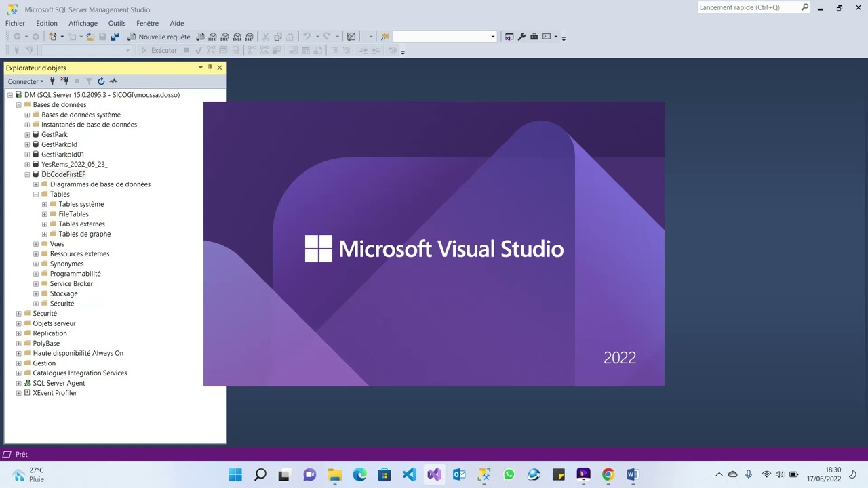This screenshot has width=868, height=488.
Task: Click the Object Explorer connect plug icon
Action: [52, 81]
